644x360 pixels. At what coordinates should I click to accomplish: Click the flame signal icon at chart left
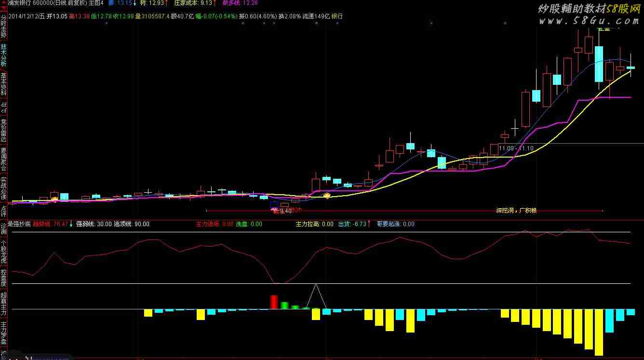(54, 198)
